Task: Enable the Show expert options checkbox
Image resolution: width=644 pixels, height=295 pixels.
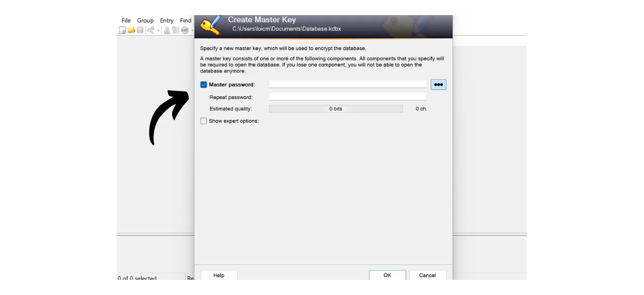Action: [203, 121]
